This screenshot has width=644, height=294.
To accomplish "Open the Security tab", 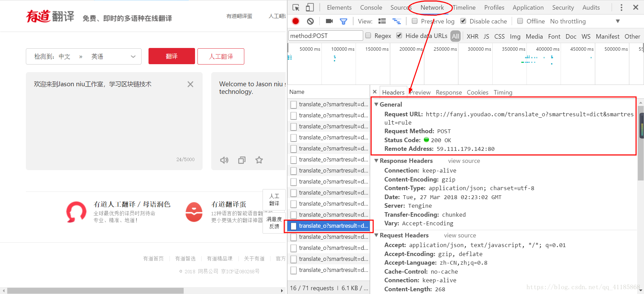I will [563, 8].
